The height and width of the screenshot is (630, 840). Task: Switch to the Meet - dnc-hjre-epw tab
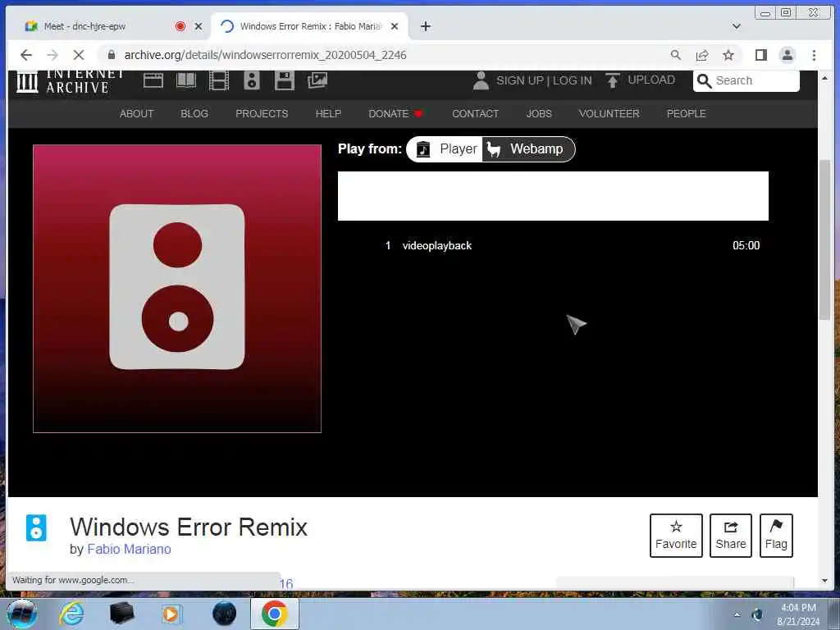pyautogui.click(x=102, y=26)
